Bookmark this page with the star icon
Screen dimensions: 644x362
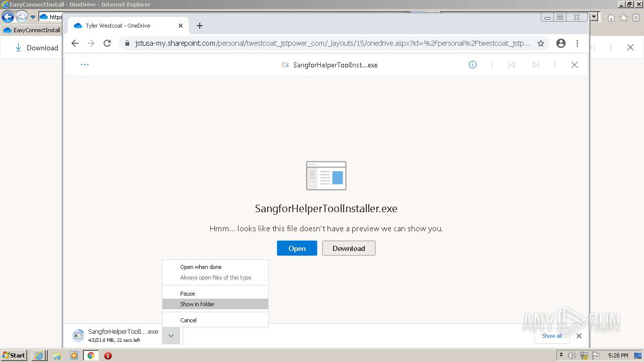coord(541,43)
